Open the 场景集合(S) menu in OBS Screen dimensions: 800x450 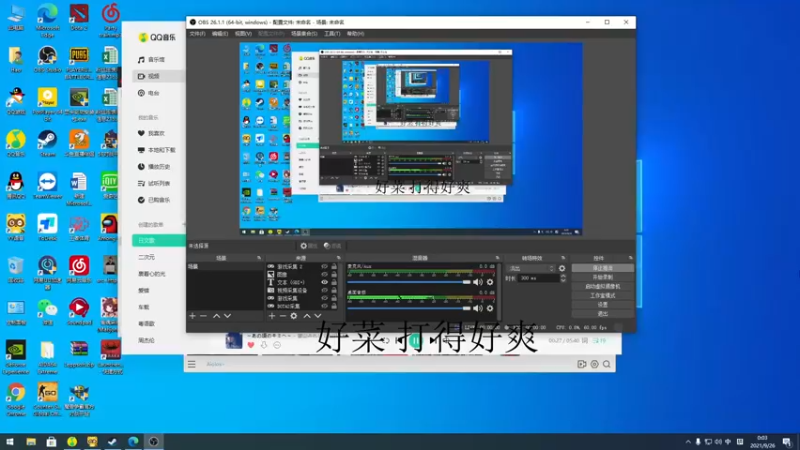tap(304, 34)
